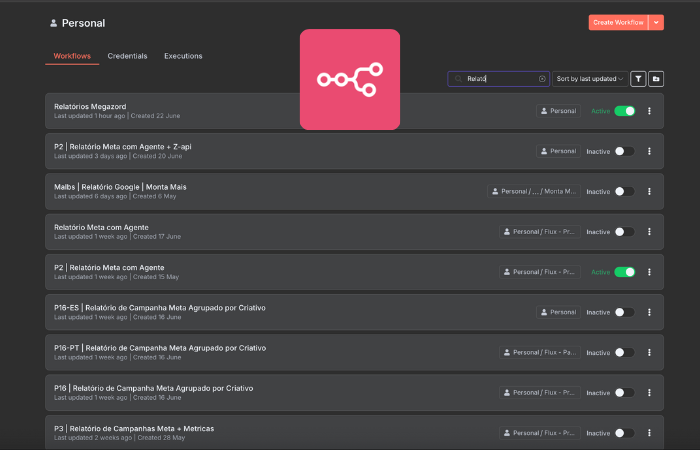Open three-dot menu for the P16-ES workflow
The height and width of the screenshot is (450, 700).
coord(649,312)
